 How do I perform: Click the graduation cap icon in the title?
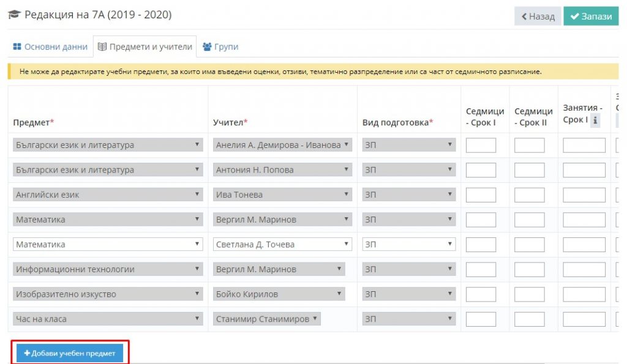click(14, 15)
